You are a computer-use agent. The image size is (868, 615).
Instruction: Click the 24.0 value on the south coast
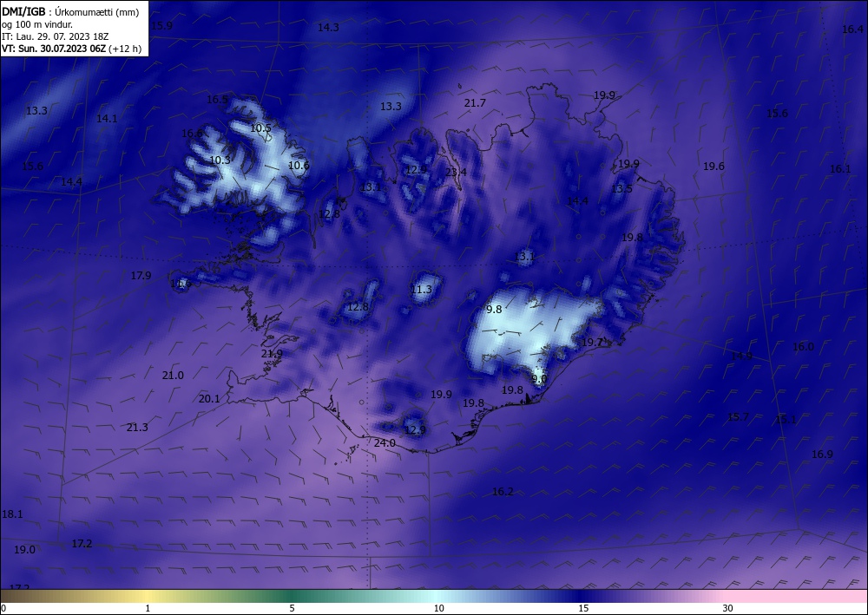tap(385, 443)
